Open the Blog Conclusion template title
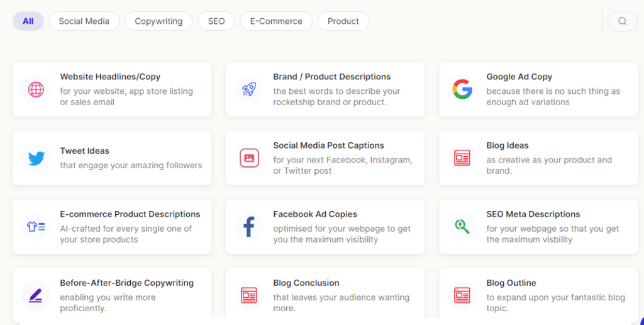644x325 pixels. pyautogui.click(x=306, y=283)
